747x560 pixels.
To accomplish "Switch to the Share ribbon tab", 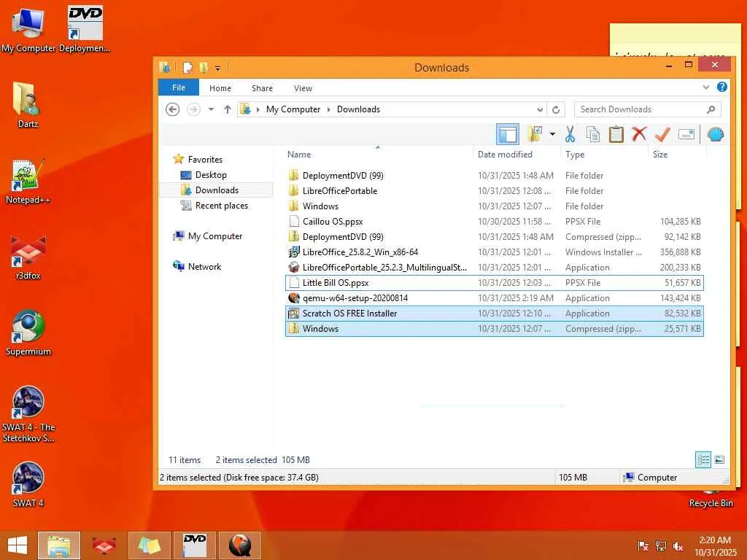I will coord(262,88).
